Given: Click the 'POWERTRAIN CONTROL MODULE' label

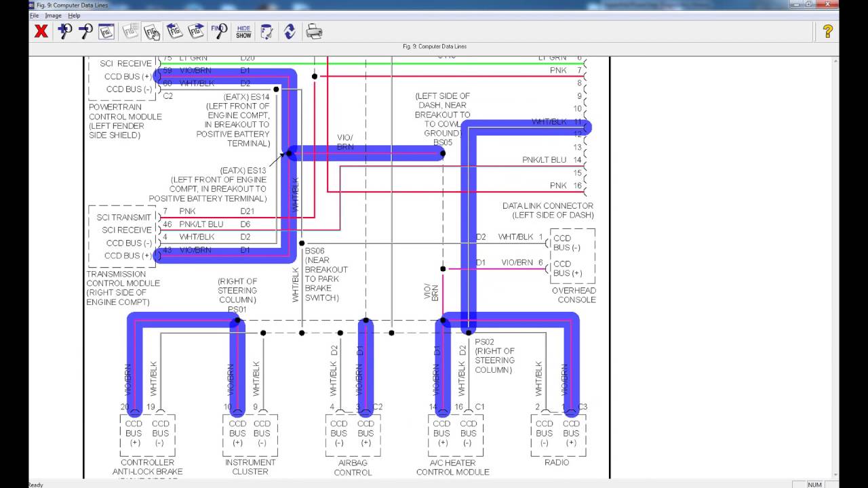Looking at the screenshot, I should [x=125, y=112].
